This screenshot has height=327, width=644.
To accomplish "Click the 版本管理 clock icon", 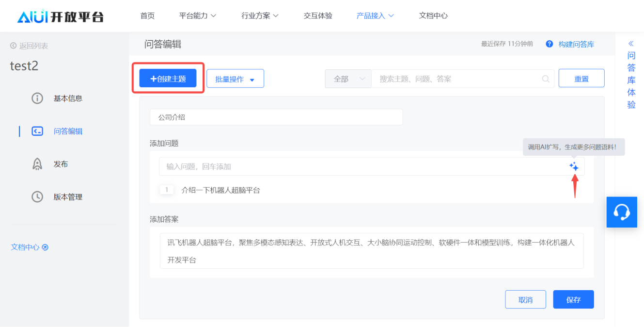I will pyautogui.click(x=37, y=197).
